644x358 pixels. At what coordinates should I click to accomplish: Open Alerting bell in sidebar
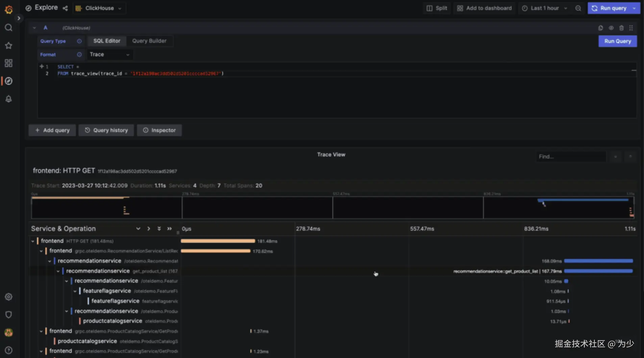[9, 99]
